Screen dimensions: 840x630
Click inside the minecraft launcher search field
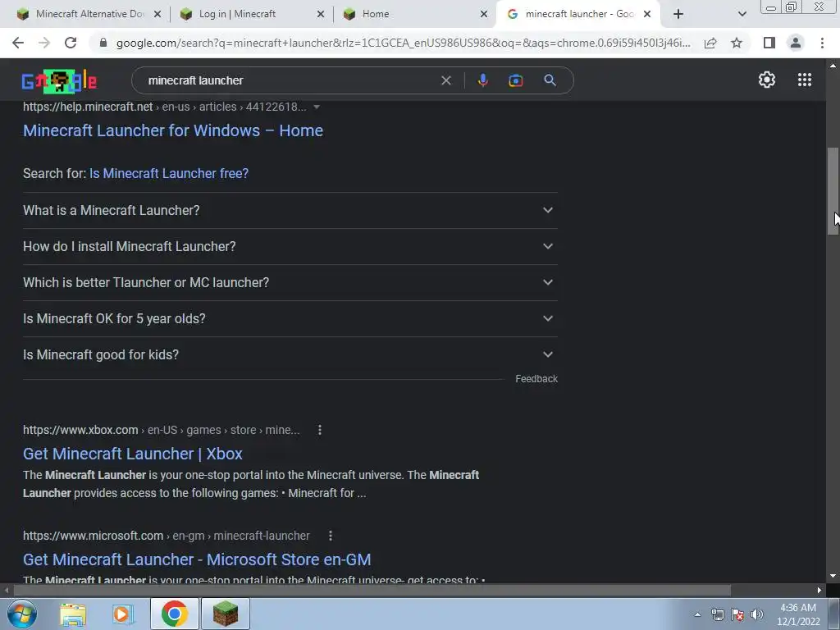point(290,80)
